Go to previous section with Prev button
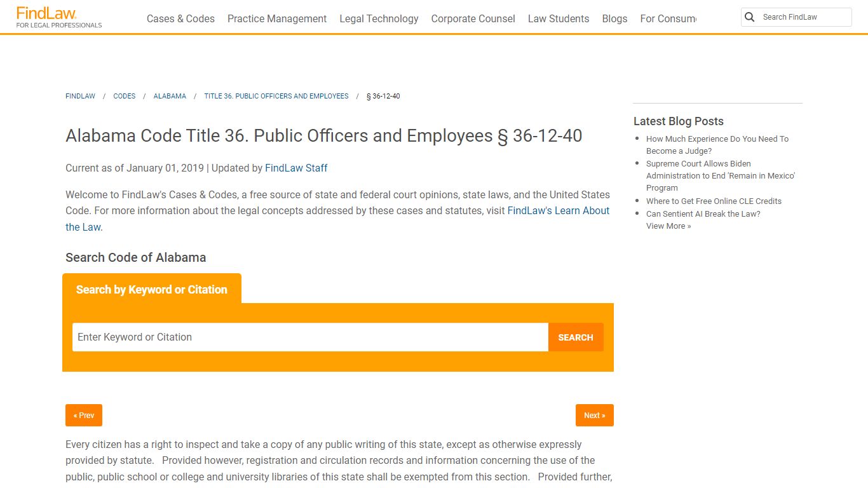 84,415
